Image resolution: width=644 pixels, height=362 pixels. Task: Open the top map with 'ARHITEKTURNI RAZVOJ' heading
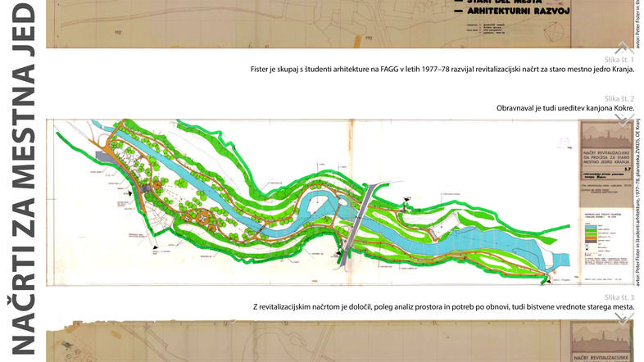[x=328, y=23]
